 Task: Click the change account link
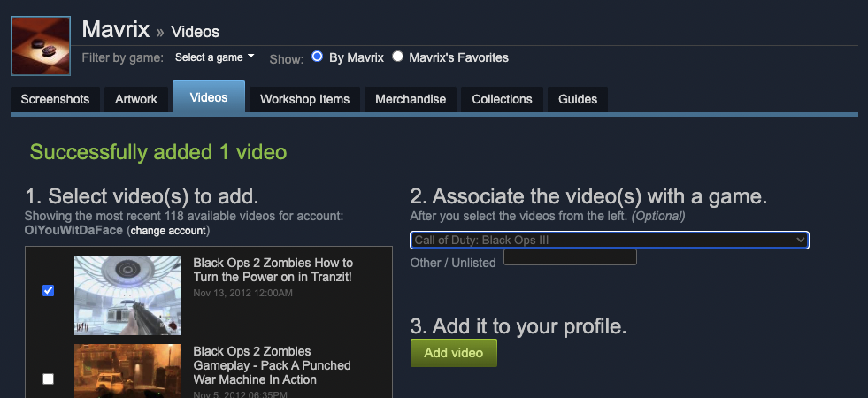click(x=168, y=231)
